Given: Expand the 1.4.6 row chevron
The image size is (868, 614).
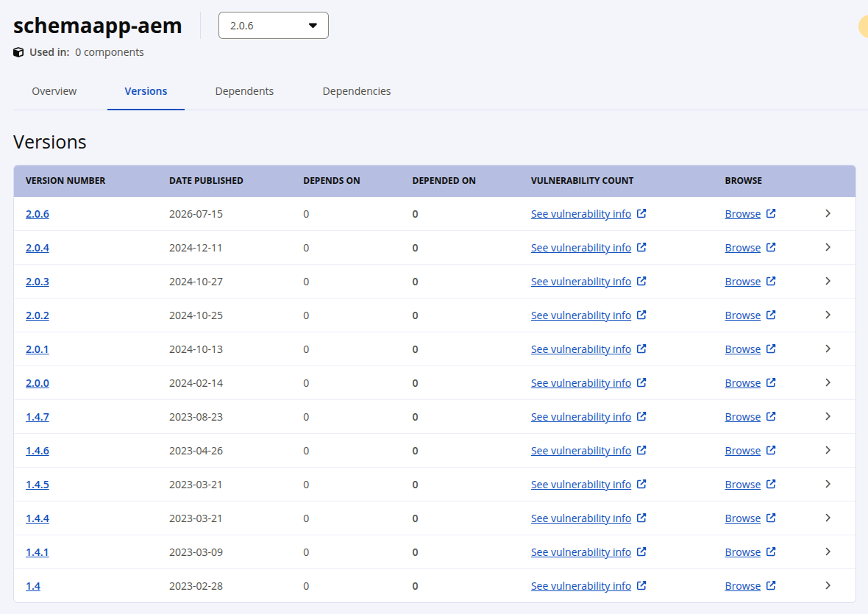Looking at the screenshot, I should [x=828, y=450].
